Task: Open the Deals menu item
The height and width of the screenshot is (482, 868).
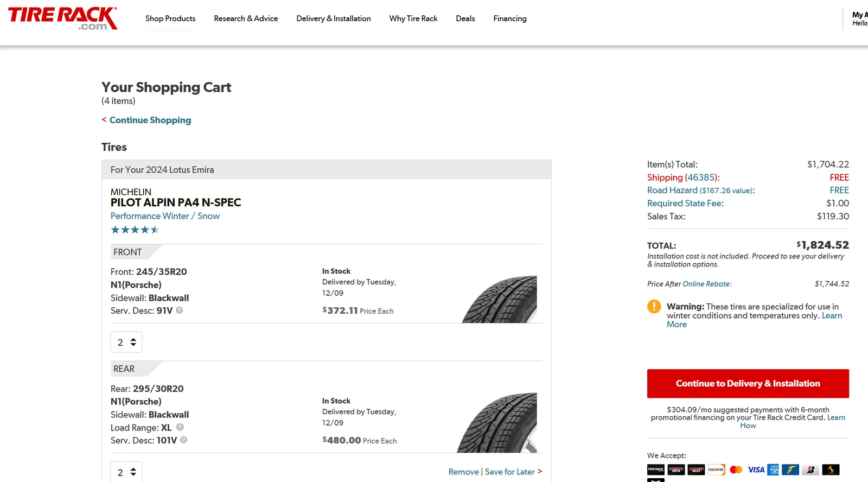Action: [465, 18]
